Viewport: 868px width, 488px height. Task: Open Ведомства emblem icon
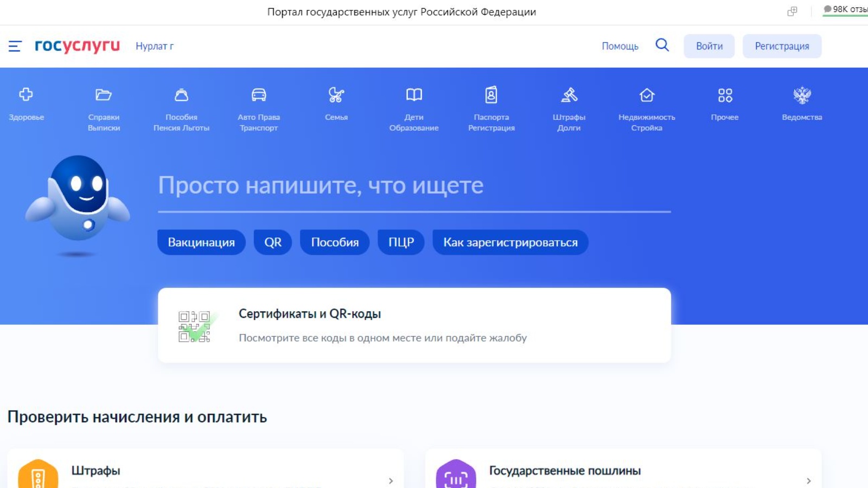point(802,95)
